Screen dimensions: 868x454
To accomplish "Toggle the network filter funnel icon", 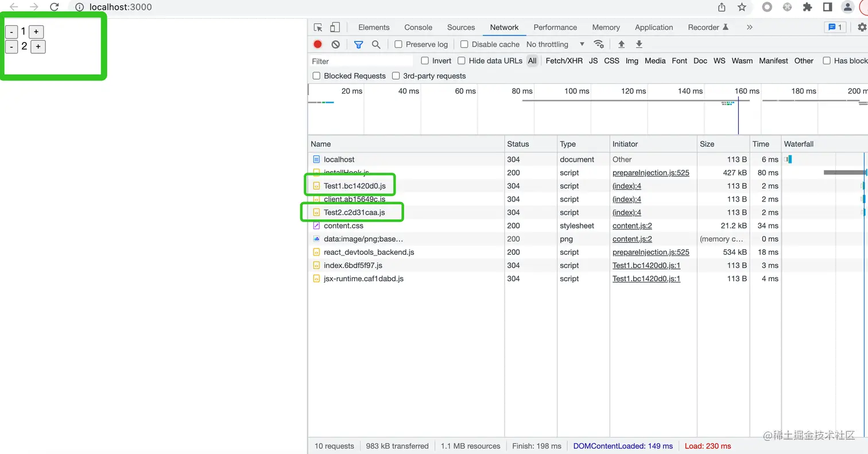I will pos(359,44).
